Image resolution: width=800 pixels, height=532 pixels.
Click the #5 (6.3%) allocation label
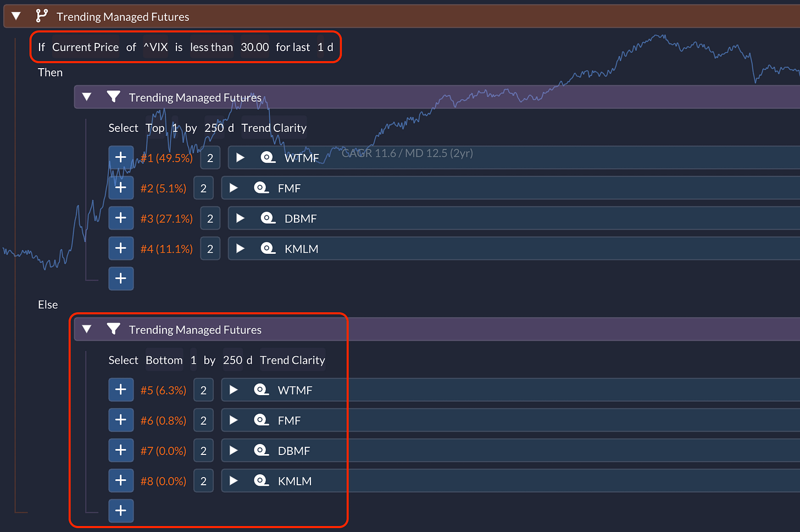163,391
